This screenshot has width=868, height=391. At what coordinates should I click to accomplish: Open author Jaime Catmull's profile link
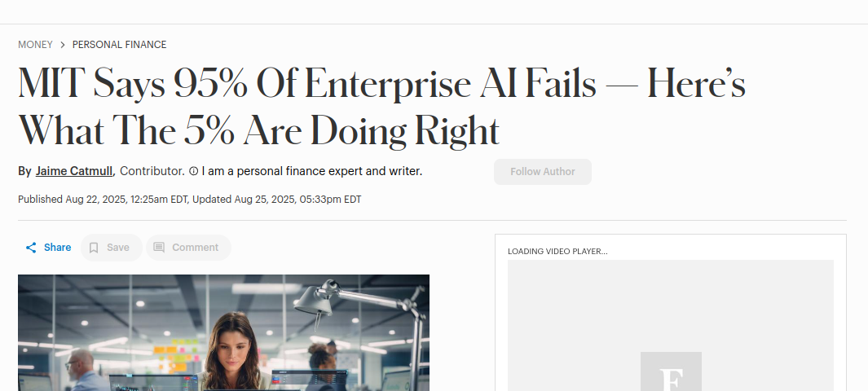[x=74, y=172]
